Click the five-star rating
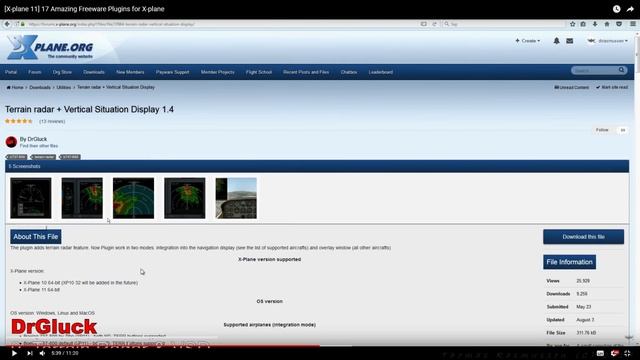Image resolution: width=640 pixels, height=360 pixels. [x=18, y=121]
